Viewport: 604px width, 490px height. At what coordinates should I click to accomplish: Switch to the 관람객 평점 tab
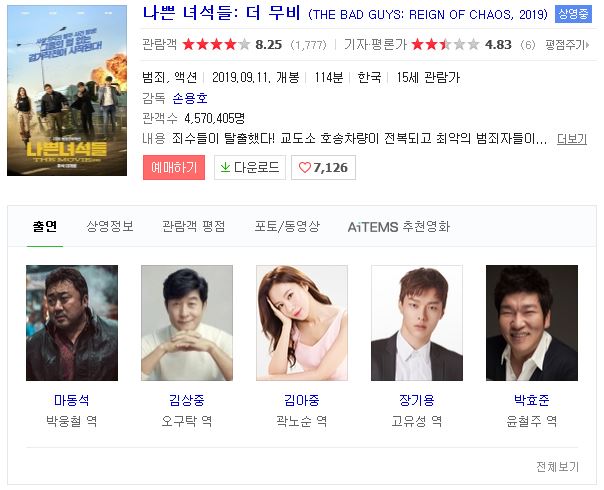193,227
